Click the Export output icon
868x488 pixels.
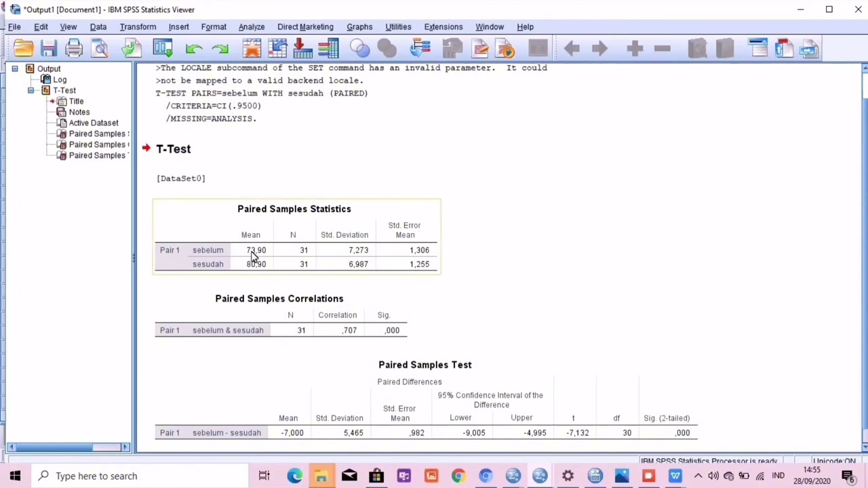click(x=132, y=48)
